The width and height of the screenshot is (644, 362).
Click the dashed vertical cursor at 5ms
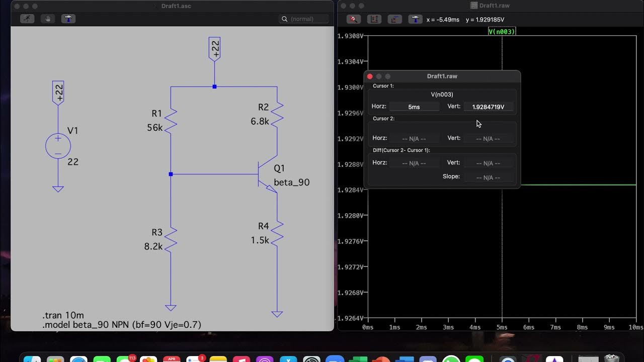pyautogui.click(x=502, y=251)
